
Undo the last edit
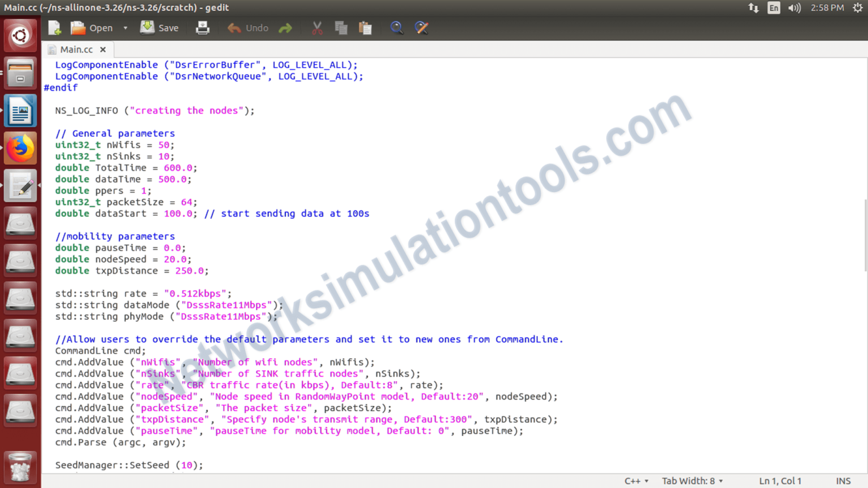point(247,27)
